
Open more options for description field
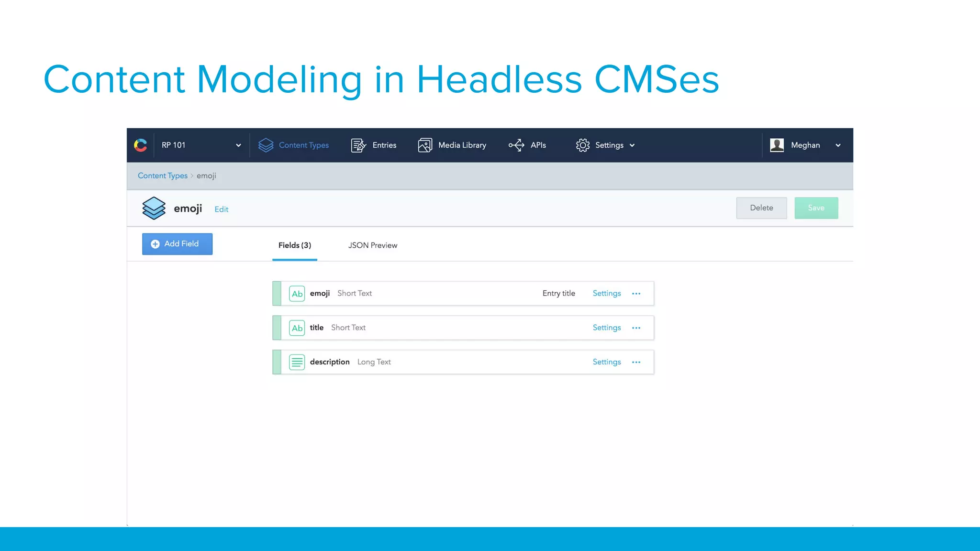[x=636, y=362]
